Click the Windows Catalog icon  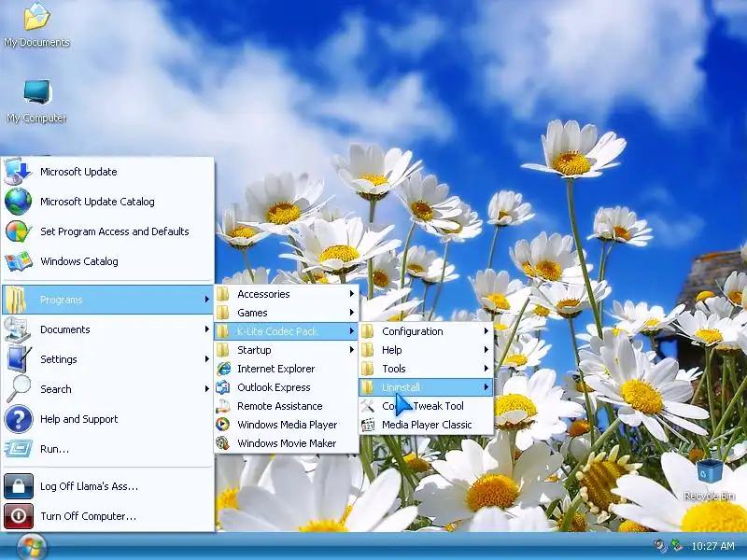(x=18, y=261)
